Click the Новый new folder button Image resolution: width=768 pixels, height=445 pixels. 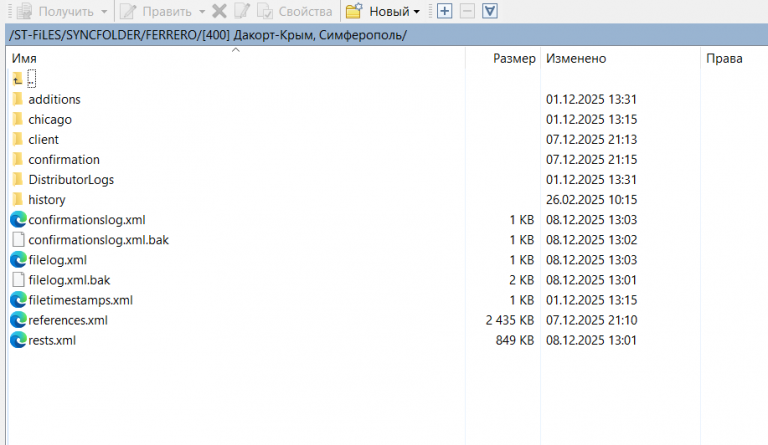coord(376,11)
